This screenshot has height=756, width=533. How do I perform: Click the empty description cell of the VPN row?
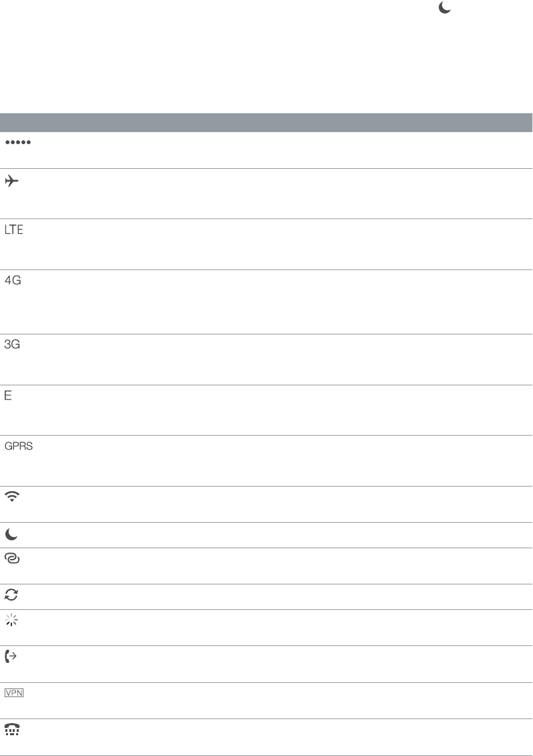pos(268,700)
